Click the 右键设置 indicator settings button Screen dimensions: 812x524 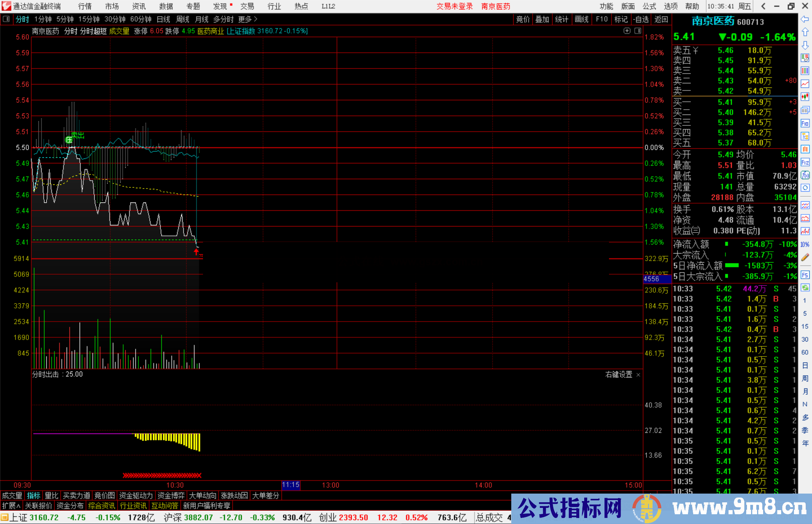[x=619, y=375]
